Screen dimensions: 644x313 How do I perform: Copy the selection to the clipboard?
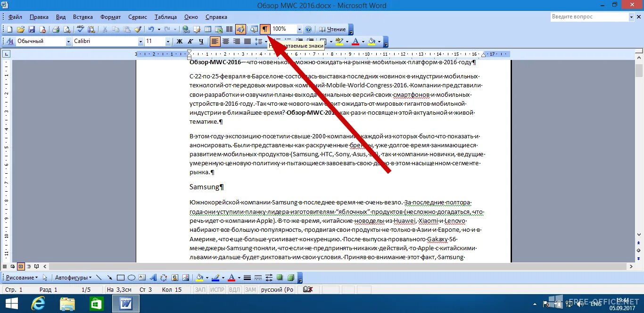pos(116,29)
